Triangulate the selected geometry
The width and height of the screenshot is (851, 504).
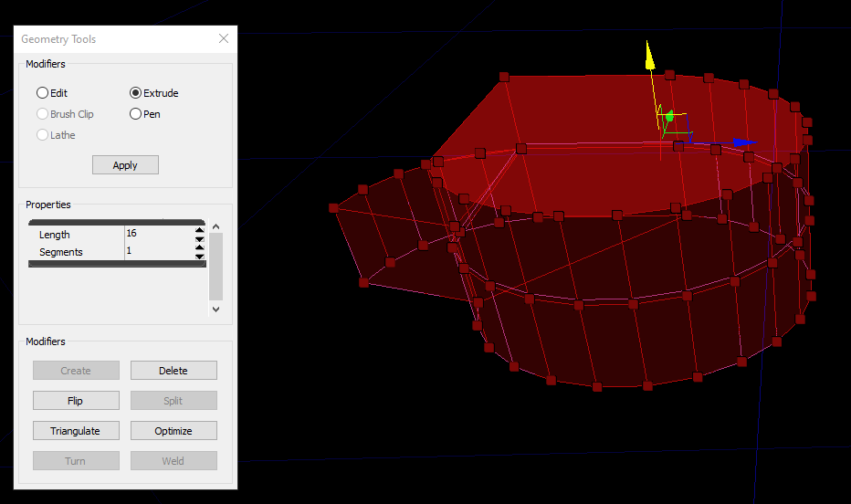[76, 431]
